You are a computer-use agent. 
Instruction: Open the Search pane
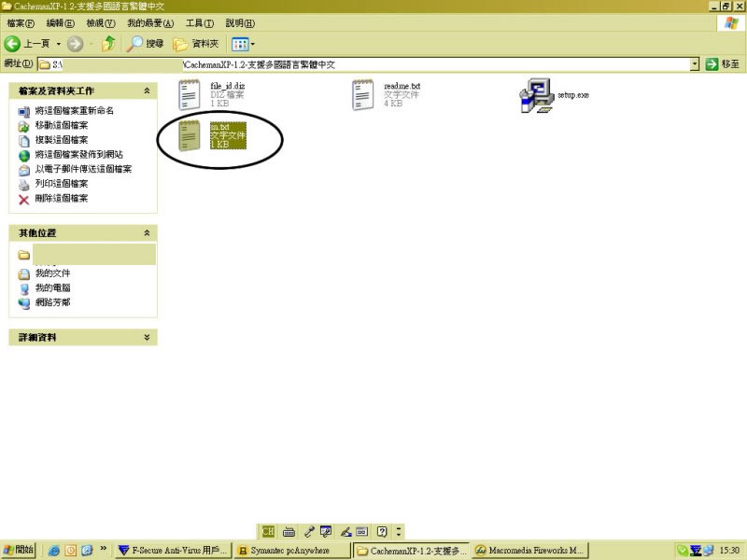coord(145,44)
